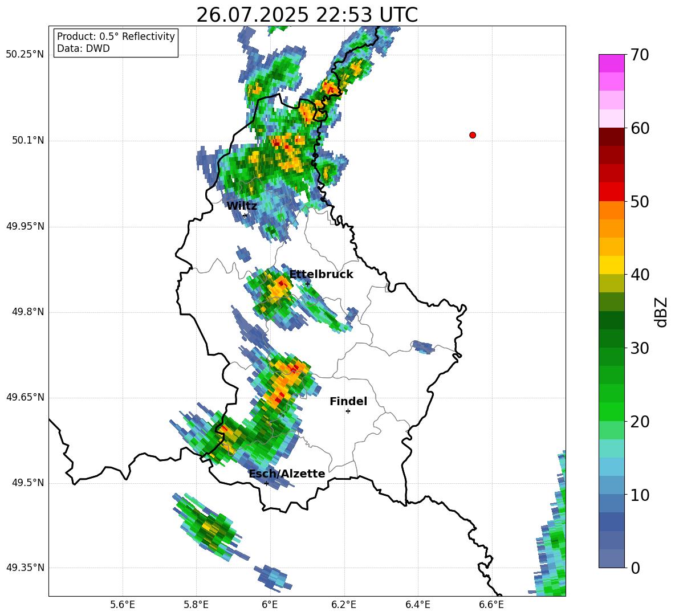
Task: Click the dBZ colorbar axis label
Action: (x=661, y=312)
